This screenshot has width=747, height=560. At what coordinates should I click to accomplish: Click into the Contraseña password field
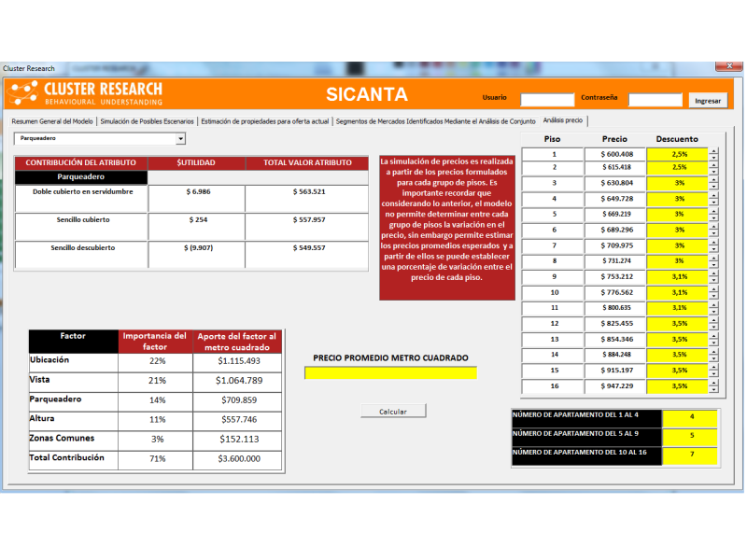pyautogui.click(x=655, y=100)
